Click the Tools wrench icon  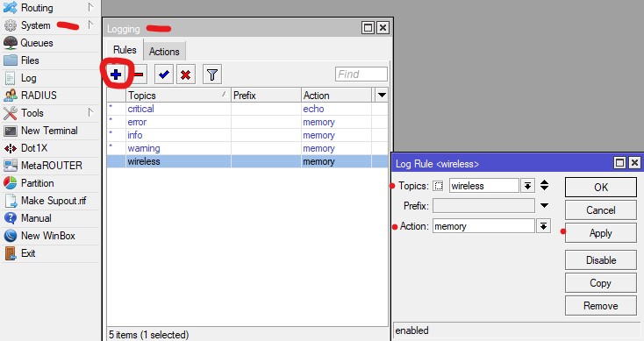pyautogui.click(x=11, y=113)
